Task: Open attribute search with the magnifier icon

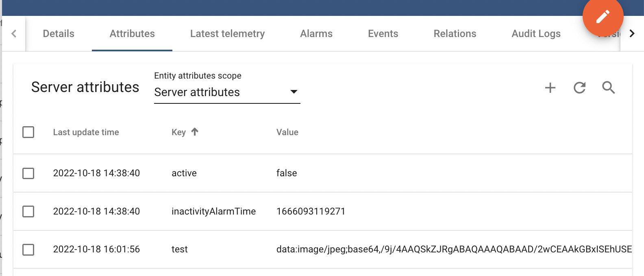Action: (609, 88)
